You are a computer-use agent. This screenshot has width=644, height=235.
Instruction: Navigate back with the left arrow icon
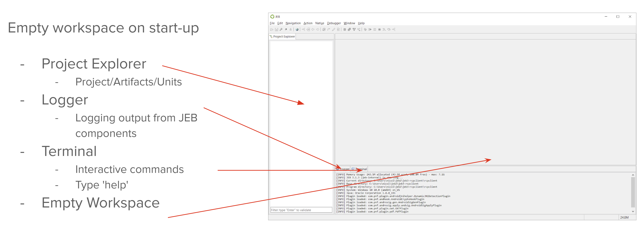pos(313,29)
